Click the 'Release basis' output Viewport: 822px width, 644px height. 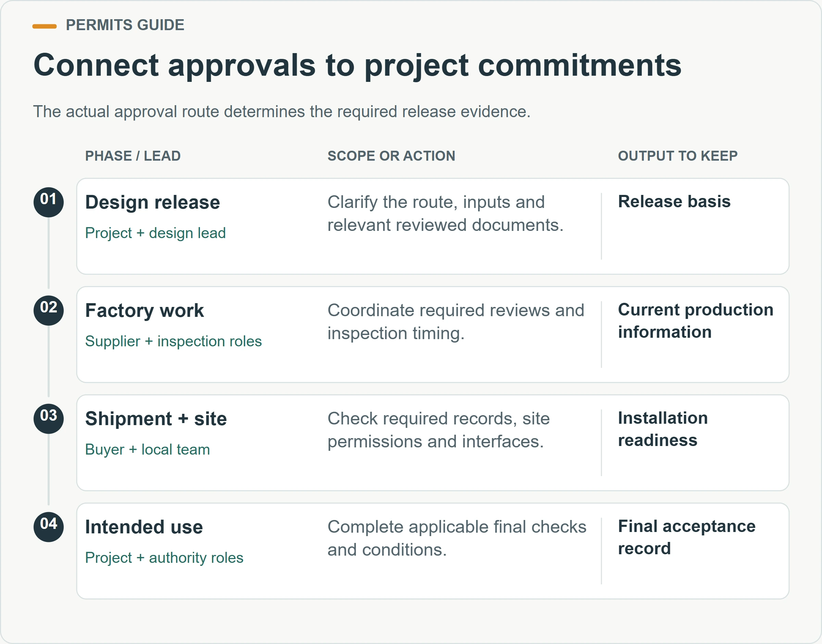(x=674, y=201)
